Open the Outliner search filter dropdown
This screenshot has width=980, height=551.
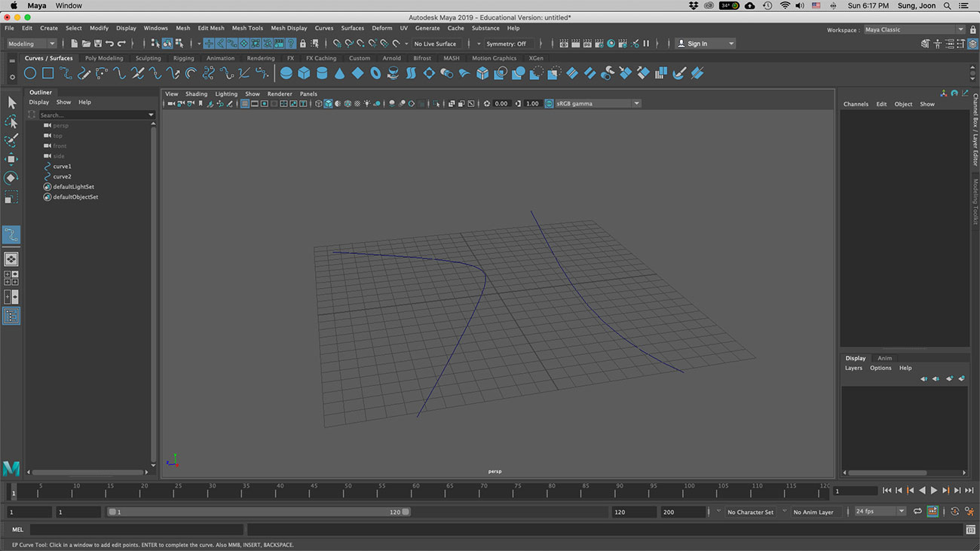(x=151, y=115)
